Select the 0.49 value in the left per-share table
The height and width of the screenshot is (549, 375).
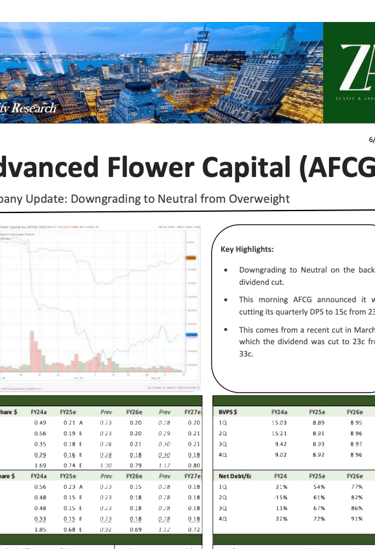coord(40,423)
